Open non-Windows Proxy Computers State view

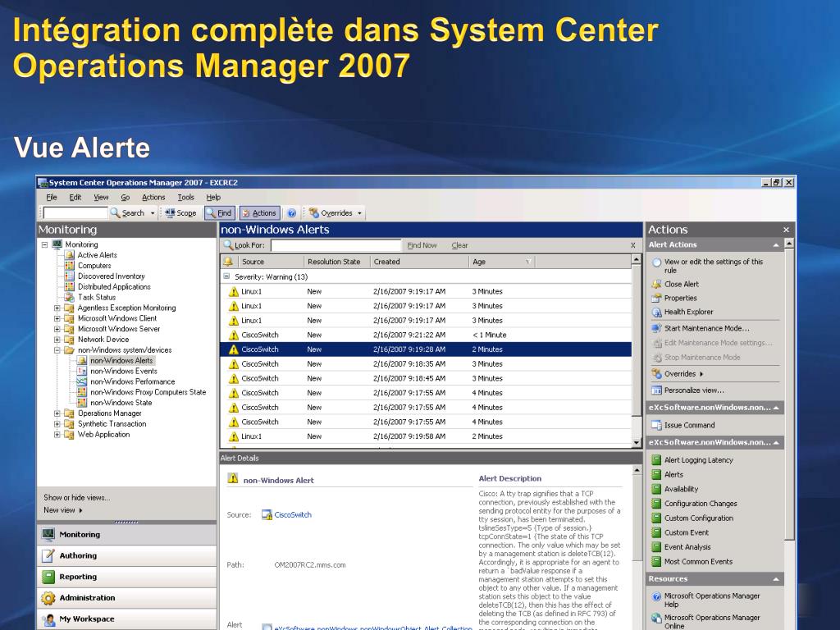coord(148,392)
